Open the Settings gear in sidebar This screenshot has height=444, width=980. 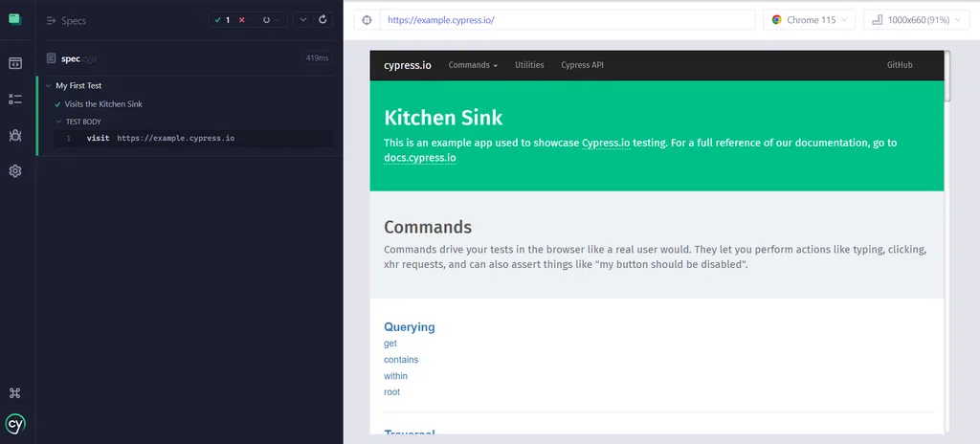(15, 170)
